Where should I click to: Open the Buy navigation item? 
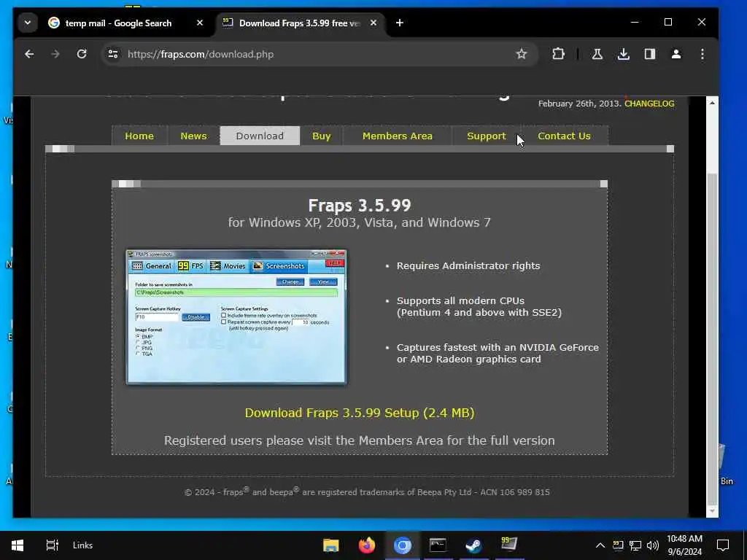click(322, 136)
